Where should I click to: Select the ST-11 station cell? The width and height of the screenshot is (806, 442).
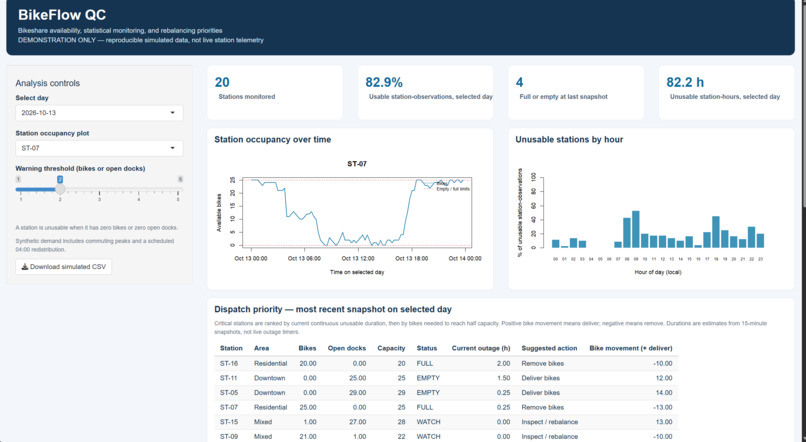click(x=229, y=378)
